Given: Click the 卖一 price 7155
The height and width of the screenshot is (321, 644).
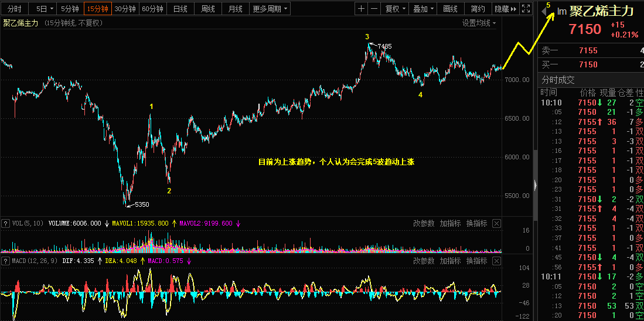Looking at the screenshot, I should pyautogui.click(x=588, y=51).
